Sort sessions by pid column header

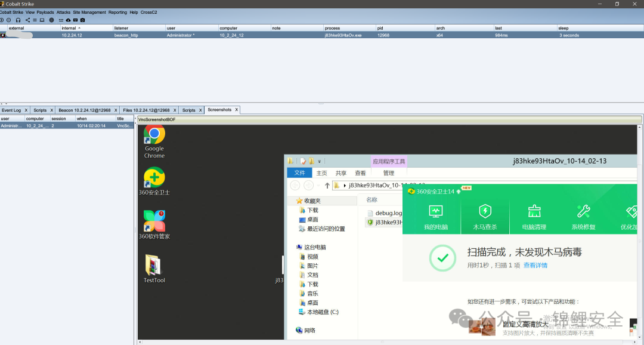405,28
